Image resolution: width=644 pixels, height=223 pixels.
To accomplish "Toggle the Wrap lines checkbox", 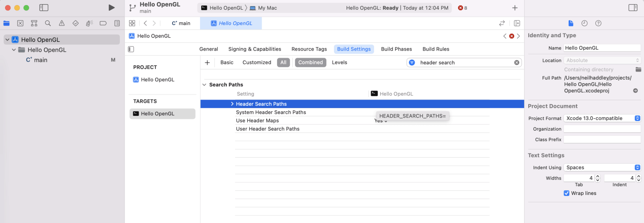I will point(567,193).
